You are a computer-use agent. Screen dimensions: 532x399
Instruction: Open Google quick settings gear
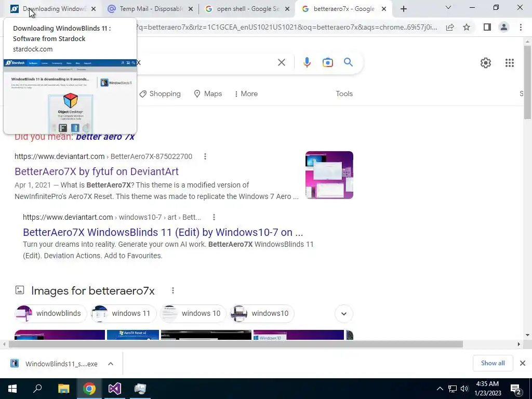coord(486,63)
